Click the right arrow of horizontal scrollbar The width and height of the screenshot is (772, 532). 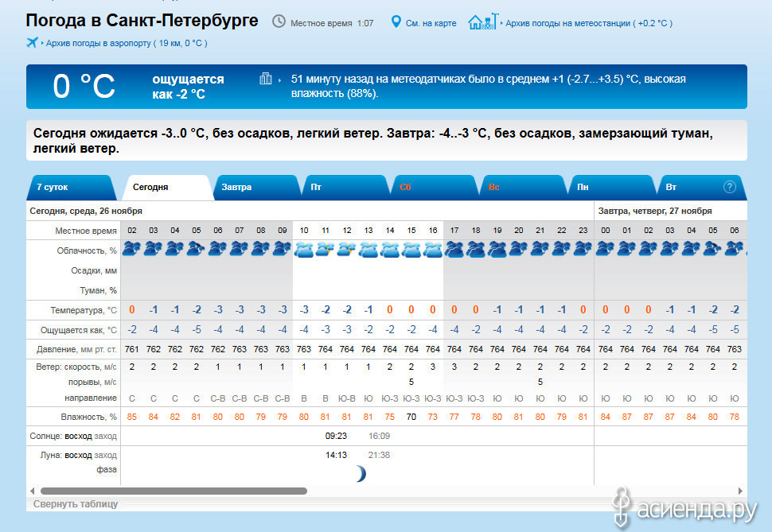pos(741,491)
